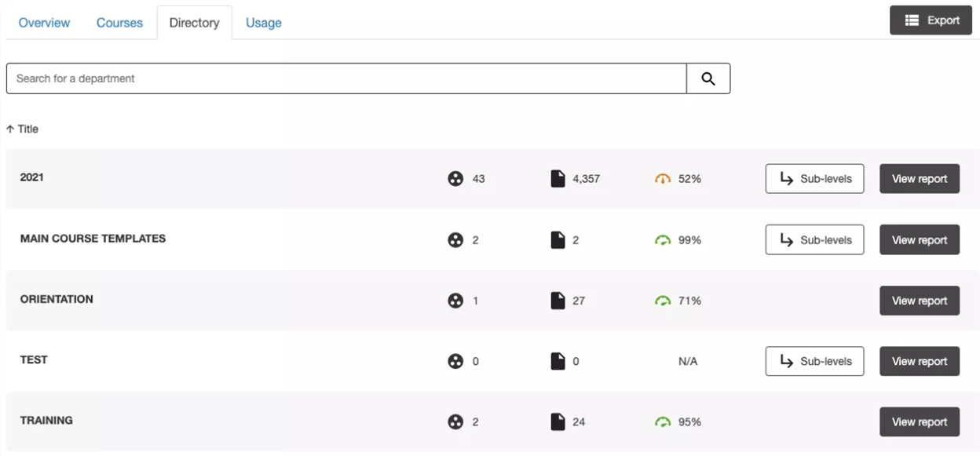Export the directory data
Image resolution: width=980 pixels, height=456 pixels.
coord(931,20)
